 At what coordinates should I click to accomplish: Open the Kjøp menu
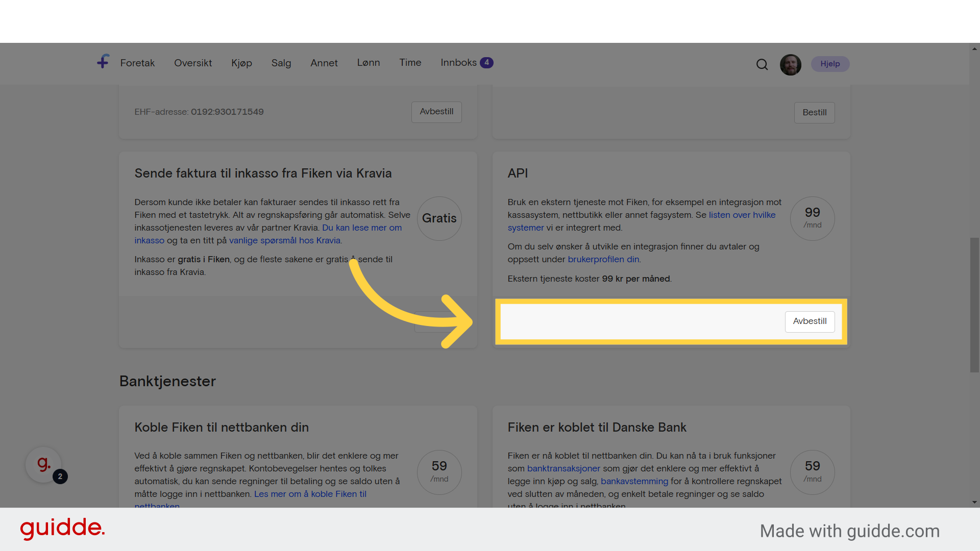[241, 63]
